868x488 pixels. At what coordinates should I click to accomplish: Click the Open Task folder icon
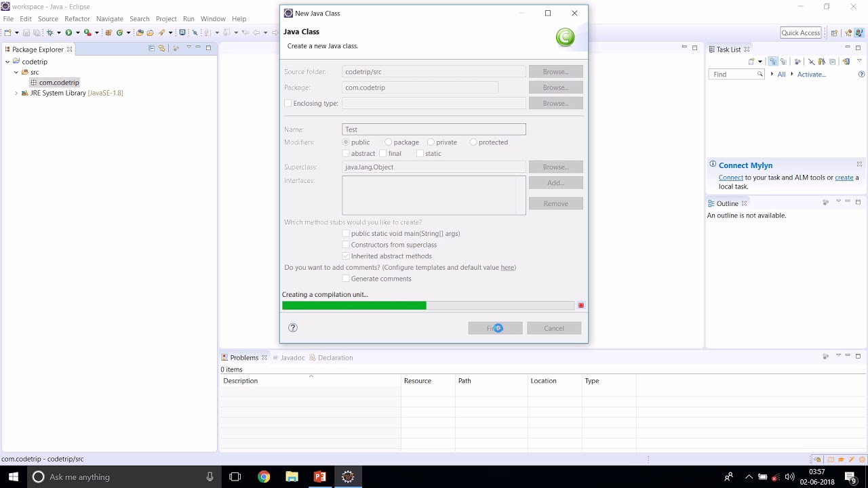pyautogui.click(x=151, y=33)
